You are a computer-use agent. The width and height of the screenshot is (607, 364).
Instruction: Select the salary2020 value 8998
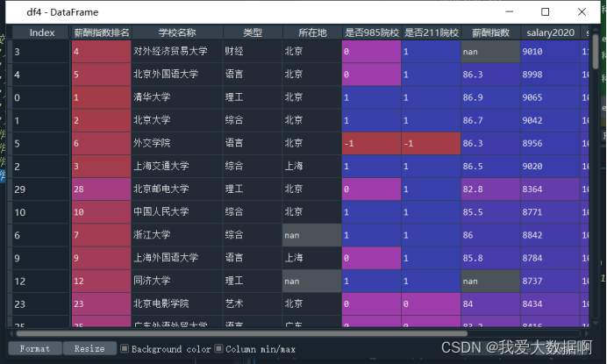550,75
